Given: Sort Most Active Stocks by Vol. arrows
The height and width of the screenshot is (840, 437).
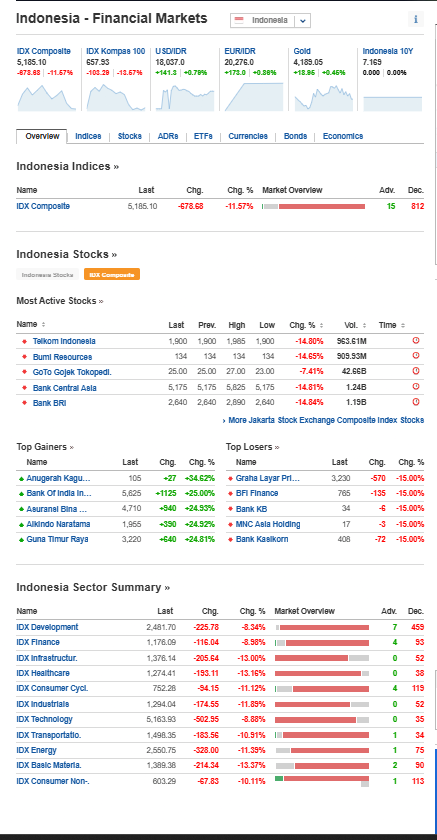Looking at the screenshot, I should 364,325.
